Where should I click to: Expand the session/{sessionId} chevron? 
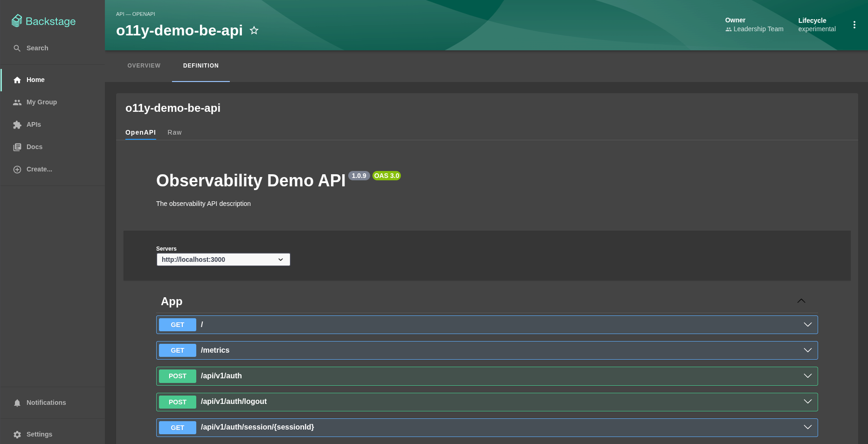coord(808,427)
